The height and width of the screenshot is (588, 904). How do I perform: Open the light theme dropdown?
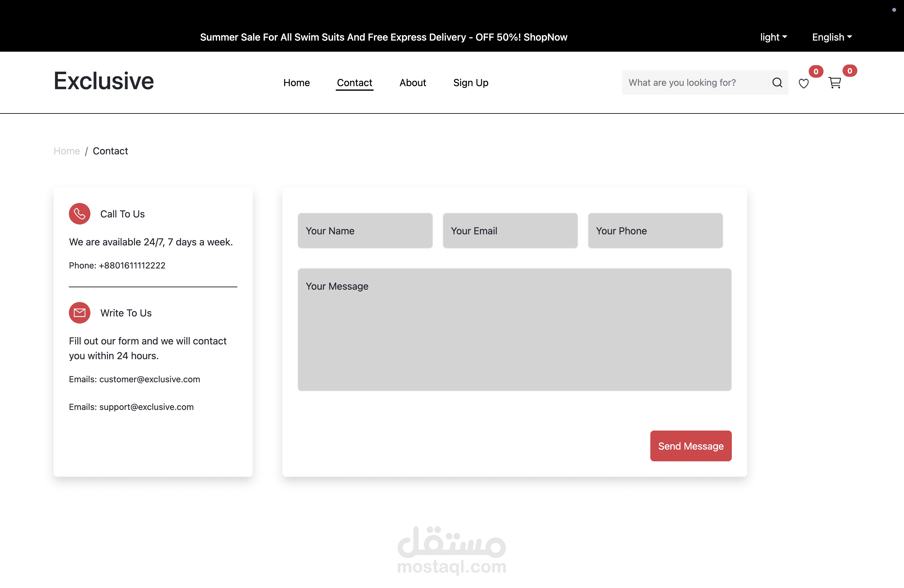(773, 37)
